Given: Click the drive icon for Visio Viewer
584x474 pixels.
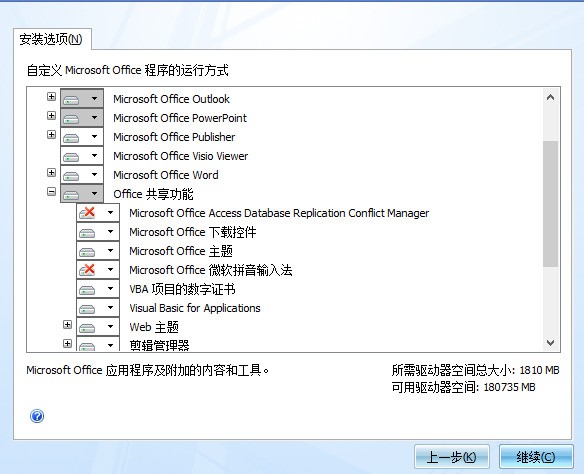Looking at the screenshot, I should click(71, 157).
